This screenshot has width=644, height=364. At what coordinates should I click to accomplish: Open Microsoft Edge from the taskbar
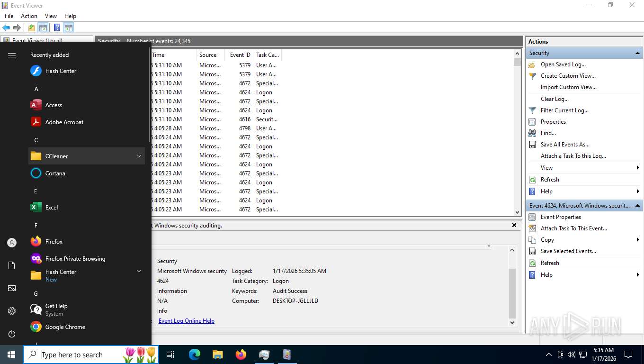(194, 355)
